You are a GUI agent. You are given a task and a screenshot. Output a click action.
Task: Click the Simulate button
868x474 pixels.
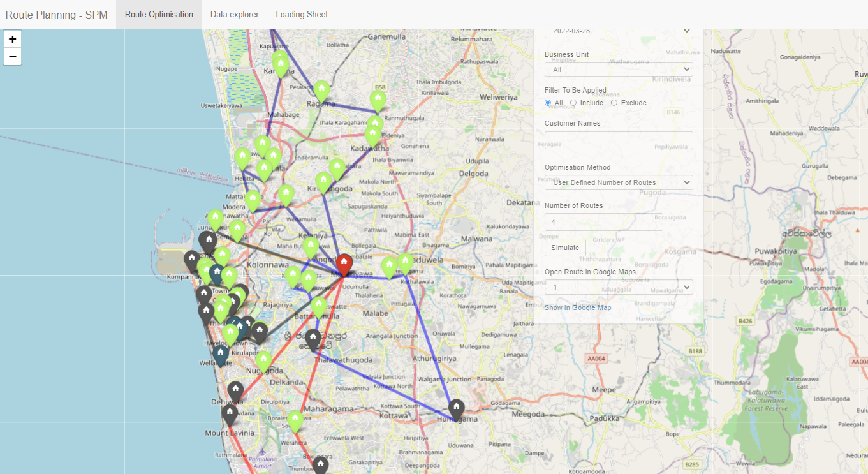coord(565,248)
